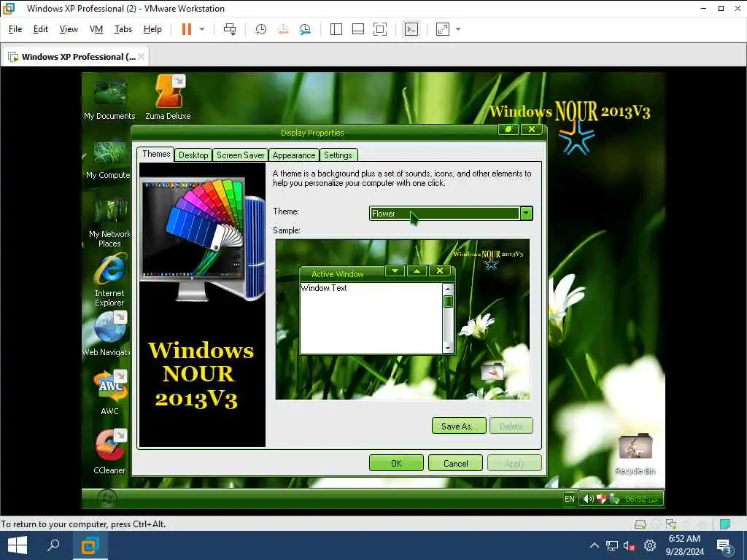
Task: Select the Web Navigator desktop icon
Action: (x=107, y=334)
